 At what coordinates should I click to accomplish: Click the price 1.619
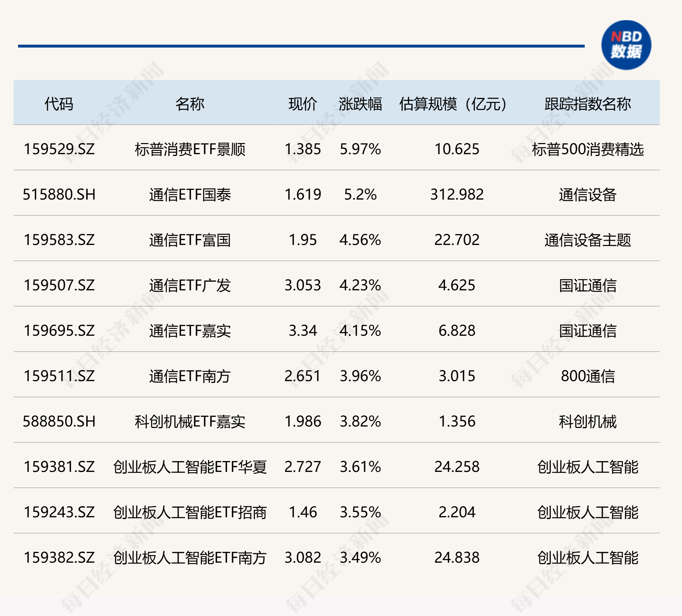click(303, 195)
